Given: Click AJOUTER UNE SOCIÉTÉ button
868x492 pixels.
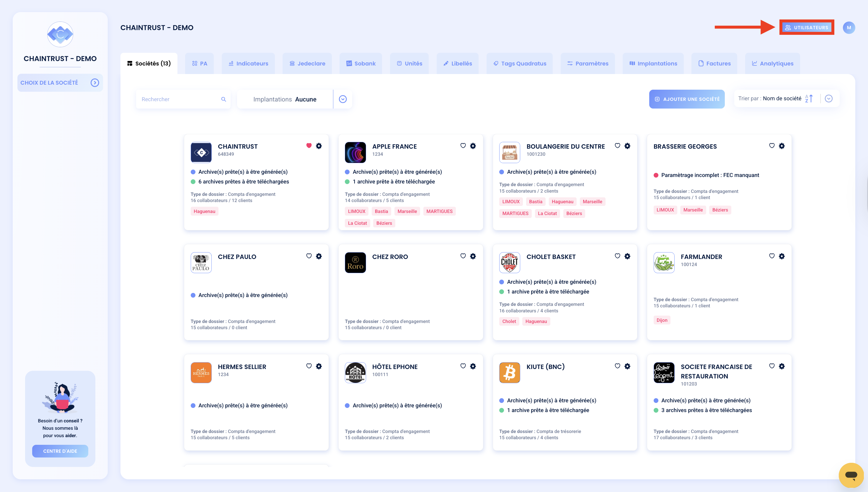Looking at the screenshot, I should (686, 99).
